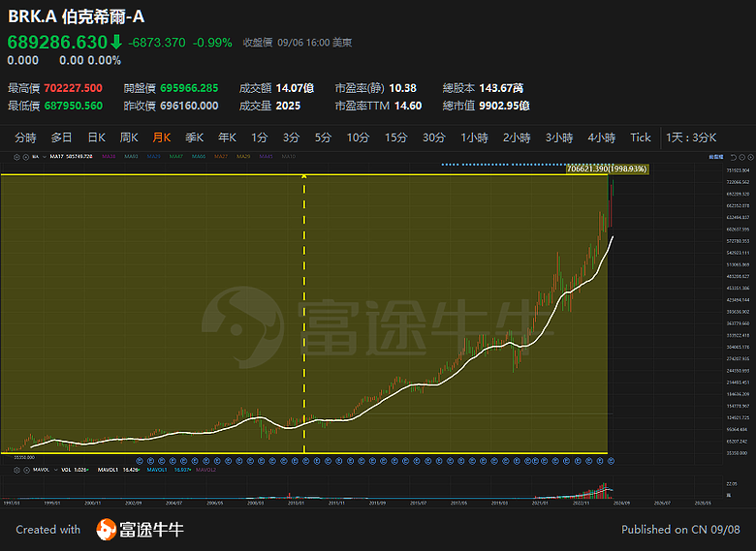
Task: Open the 分時 intraday chart tab
Action: point(25,138)
